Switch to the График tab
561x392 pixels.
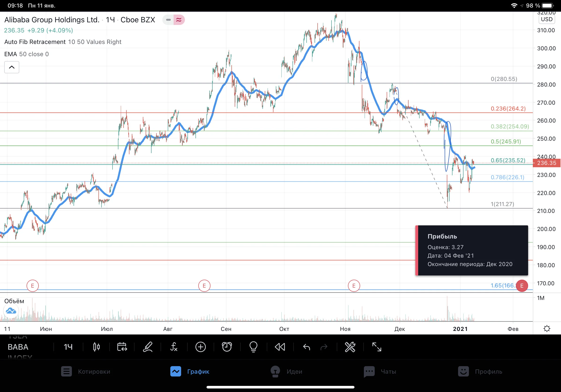point(190,372)
